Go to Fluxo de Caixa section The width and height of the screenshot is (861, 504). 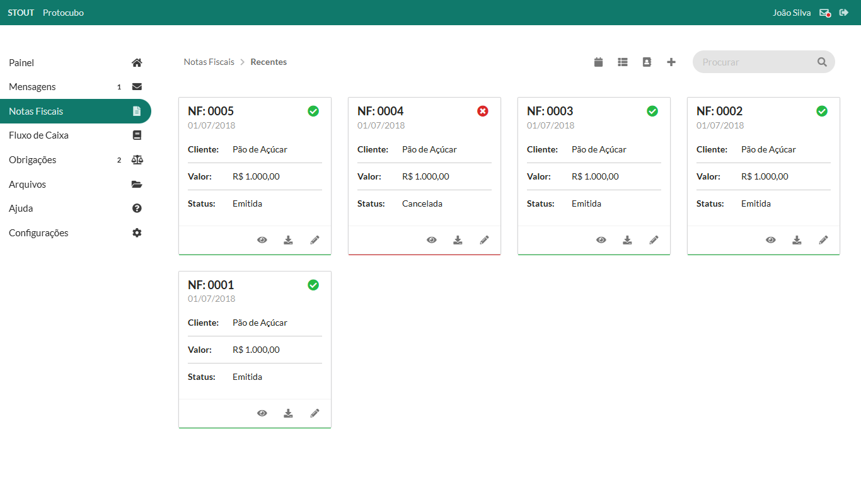38,135
